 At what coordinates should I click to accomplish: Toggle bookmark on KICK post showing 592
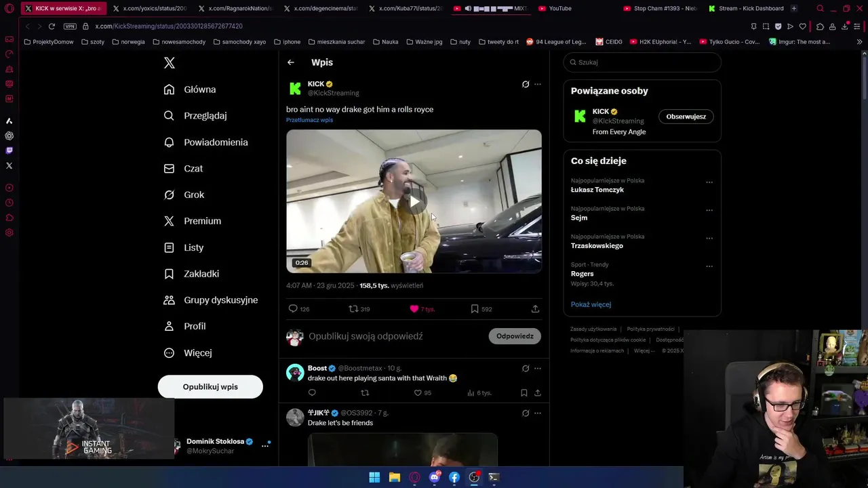(x=475, y=309)
